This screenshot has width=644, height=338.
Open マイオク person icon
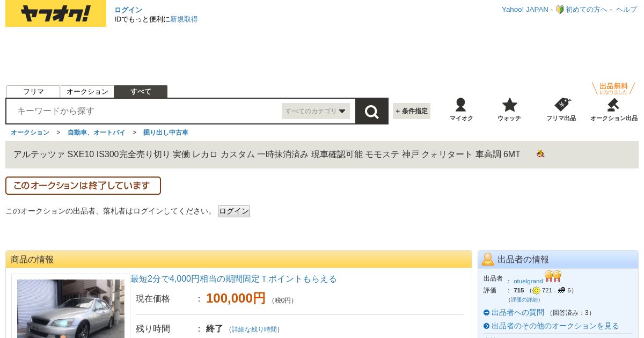point(460,105)
